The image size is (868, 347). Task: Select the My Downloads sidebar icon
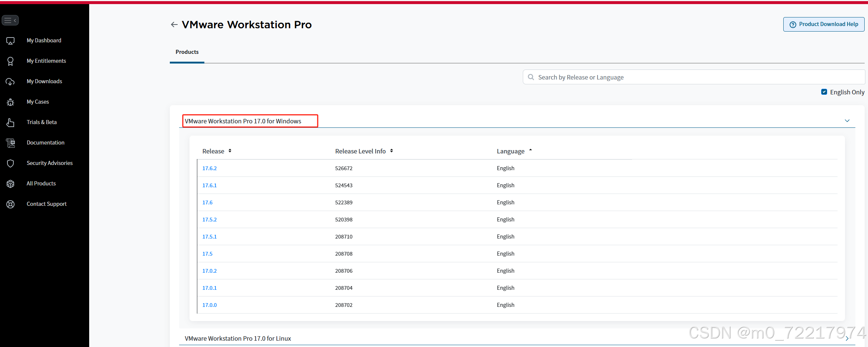pos(10,81)
